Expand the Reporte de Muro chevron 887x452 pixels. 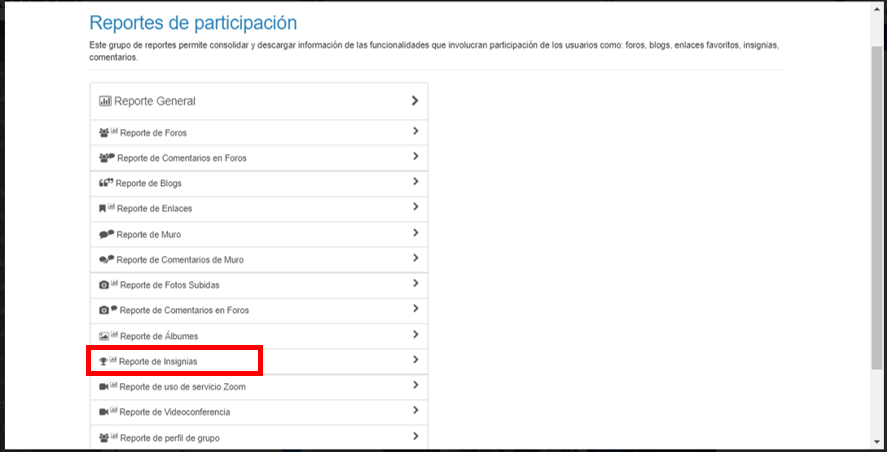pyautogui.click(x=415, y=233)
